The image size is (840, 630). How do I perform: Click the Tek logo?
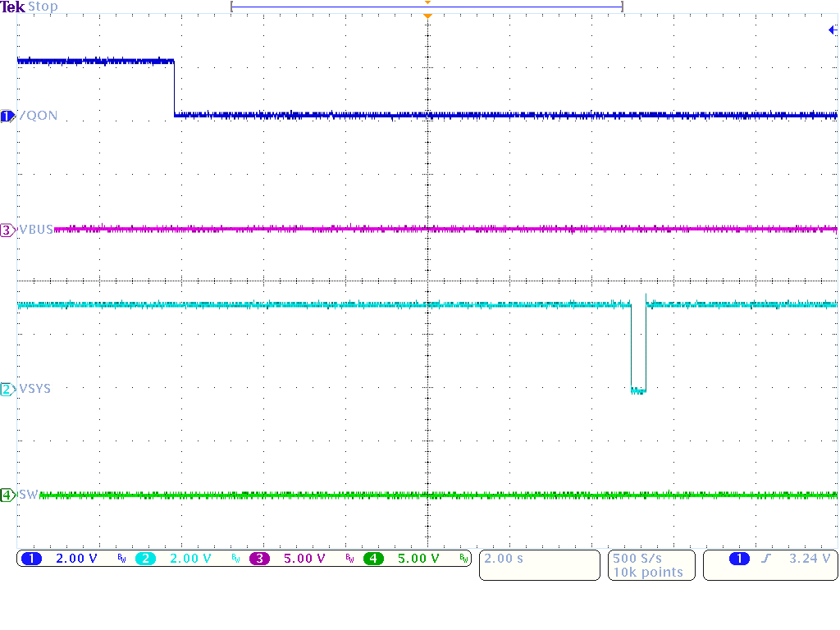point(14,6)
